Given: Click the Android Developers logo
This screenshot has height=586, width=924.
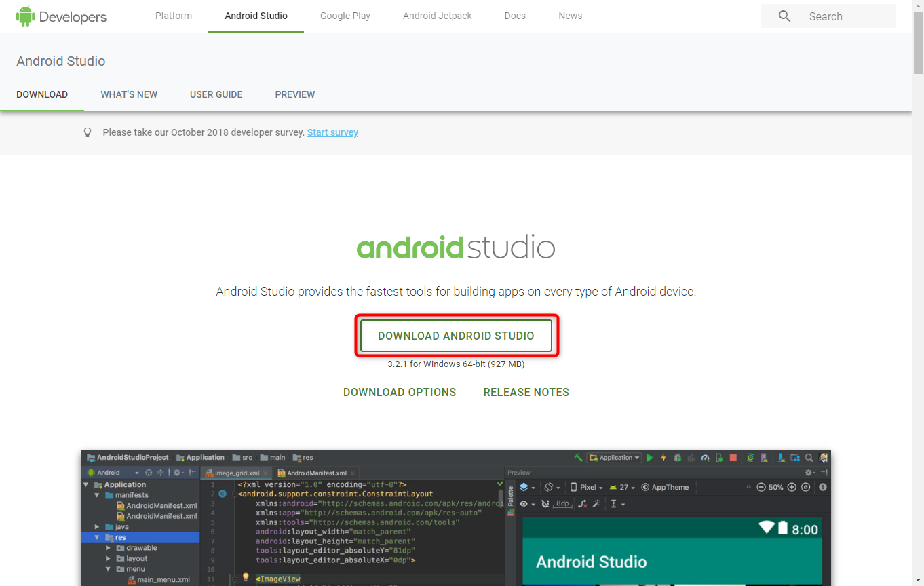Looking at the screenshot, I should click(x=61, y=16).
